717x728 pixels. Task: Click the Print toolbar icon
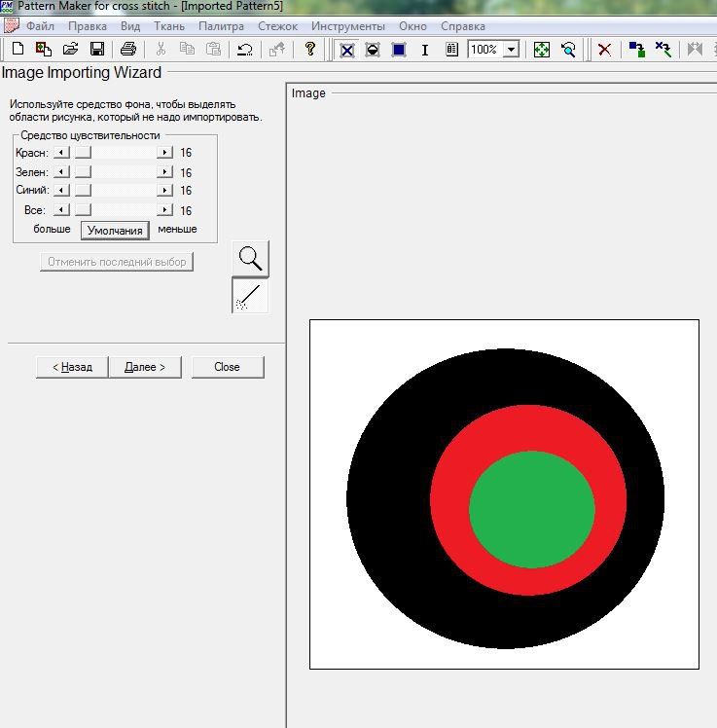click(128, 49)
